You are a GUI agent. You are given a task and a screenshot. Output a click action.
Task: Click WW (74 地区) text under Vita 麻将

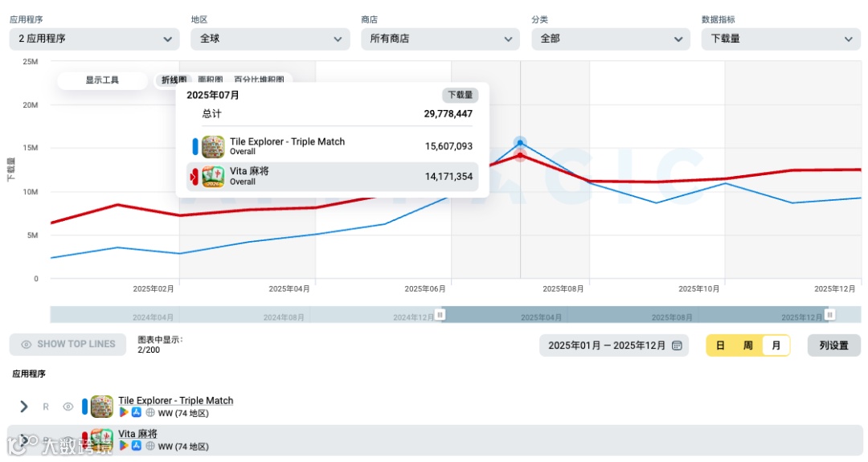pos(183,447)
